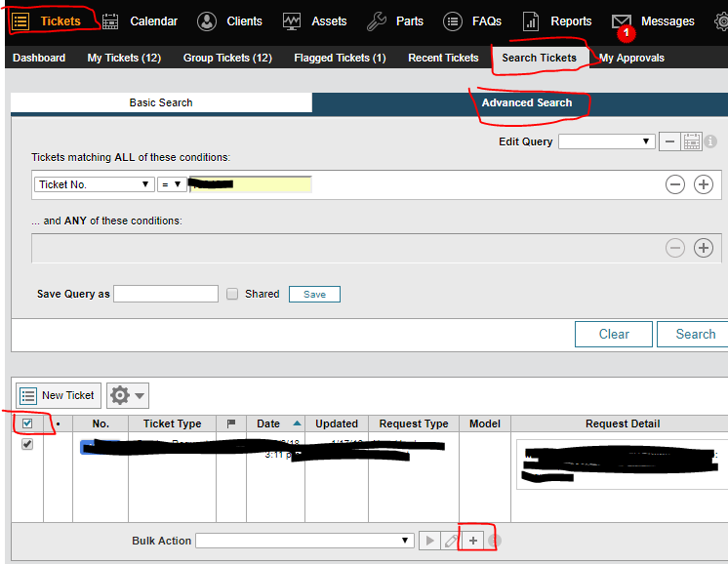Remove the Ticket No. condition row
The height and width of the screenshot is (564, 728).
[675, 184]
